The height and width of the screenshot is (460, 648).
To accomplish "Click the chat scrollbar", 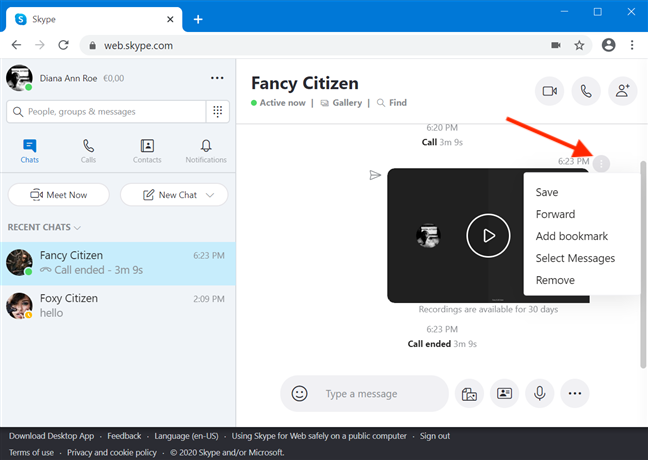I will 643,265.
